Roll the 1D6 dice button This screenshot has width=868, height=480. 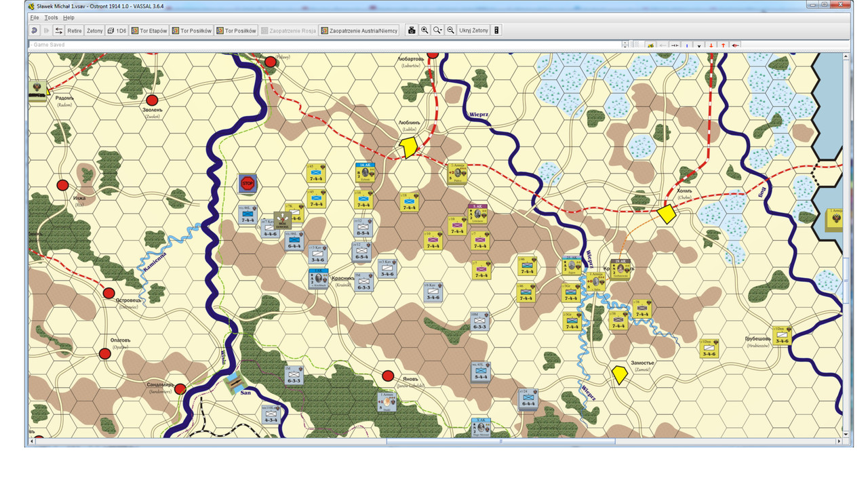click(117, 31)
